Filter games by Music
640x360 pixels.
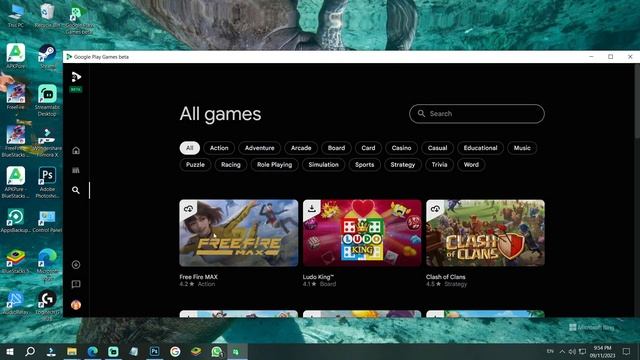(522, 148)
